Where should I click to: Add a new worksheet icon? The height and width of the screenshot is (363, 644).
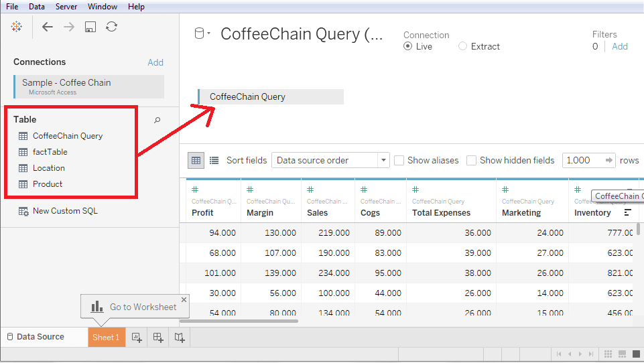(x=137, y=338)
